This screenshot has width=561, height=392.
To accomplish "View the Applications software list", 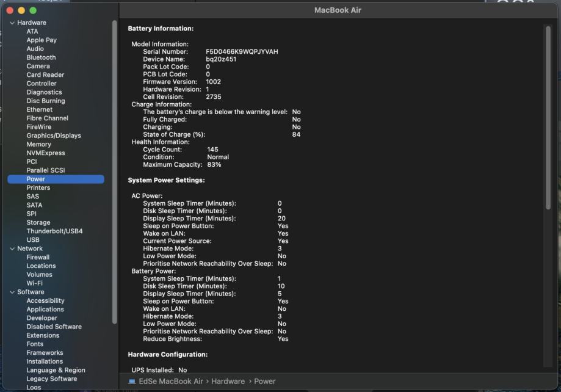I will 45,310.
